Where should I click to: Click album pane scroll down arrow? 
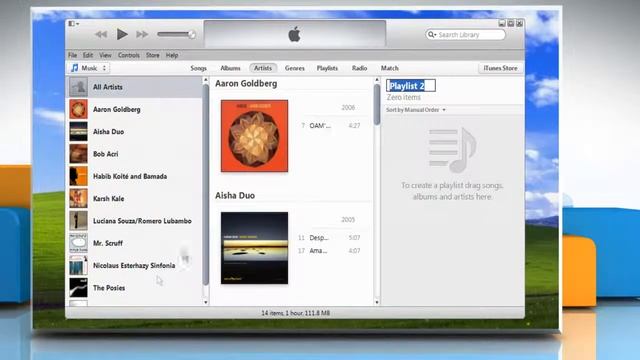(x=377, y=302)
